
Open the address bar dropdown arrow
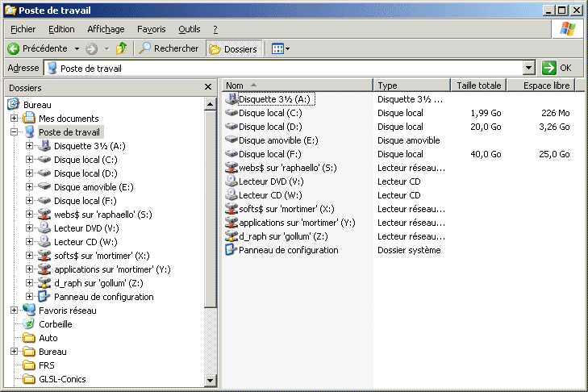click(529, 69)
